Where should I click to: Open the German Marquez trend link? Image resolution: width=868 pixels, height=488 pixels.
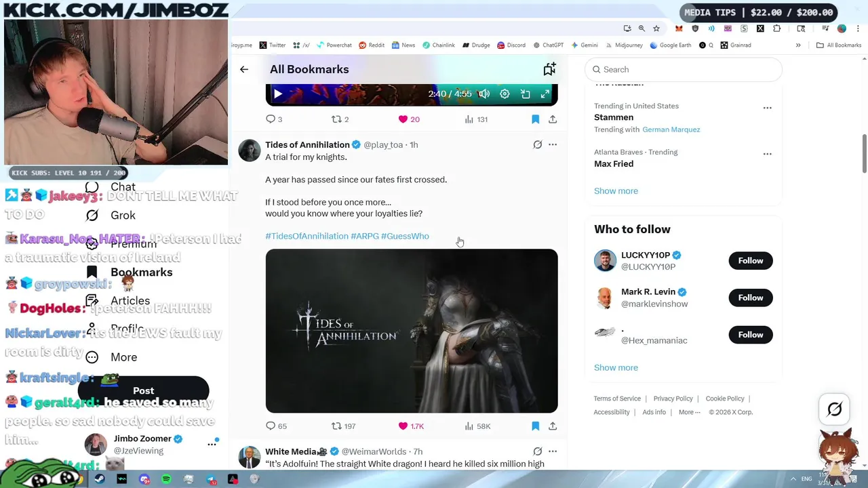click(671, 129)
